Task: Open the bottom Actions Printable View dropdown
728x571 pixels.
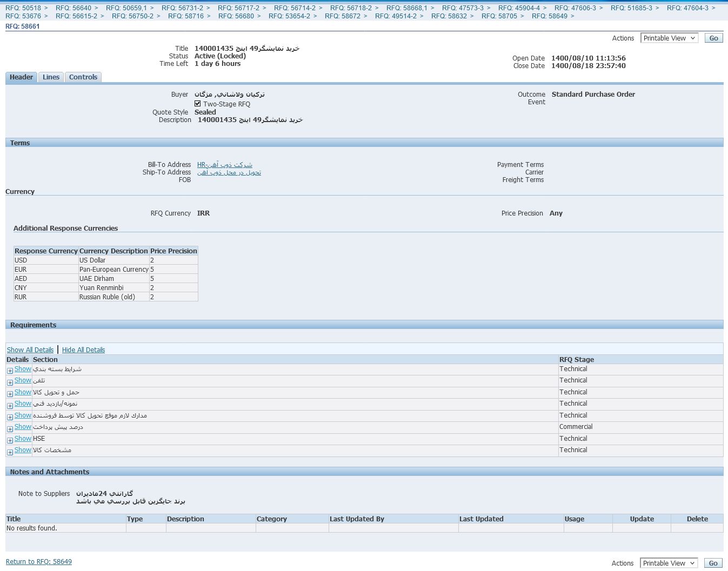Action: click(669, 563)
